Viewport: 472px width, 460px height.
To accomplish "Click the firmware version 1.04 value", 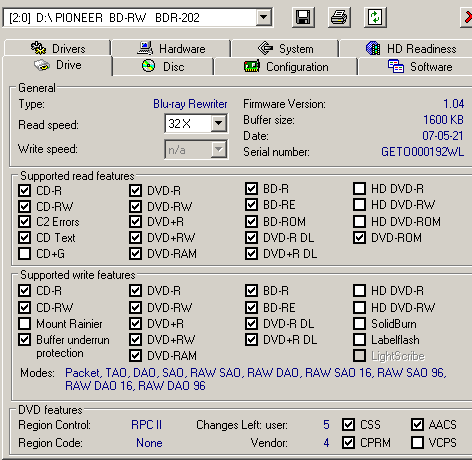I will coord(454,104).
